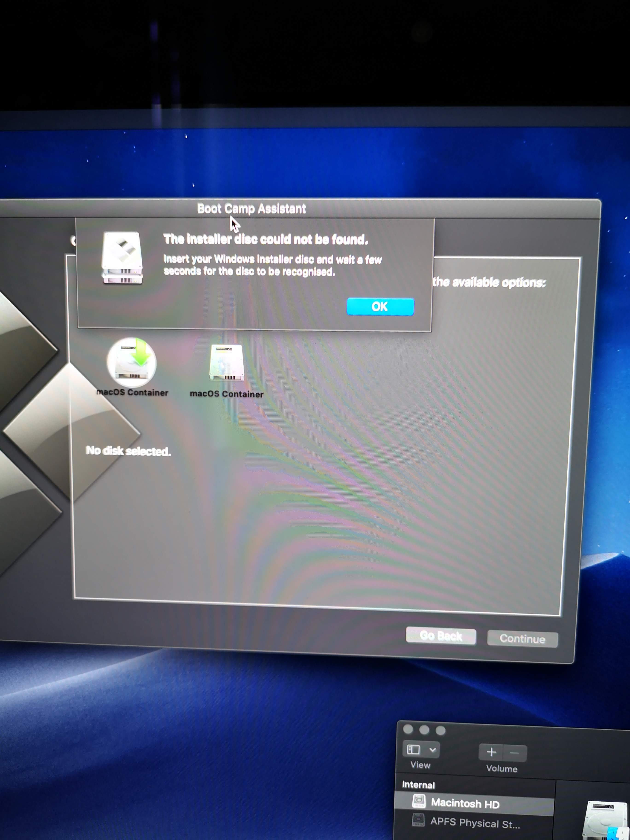
Task: Minimize the Disk Utility window
Action: tap(424, 729)
